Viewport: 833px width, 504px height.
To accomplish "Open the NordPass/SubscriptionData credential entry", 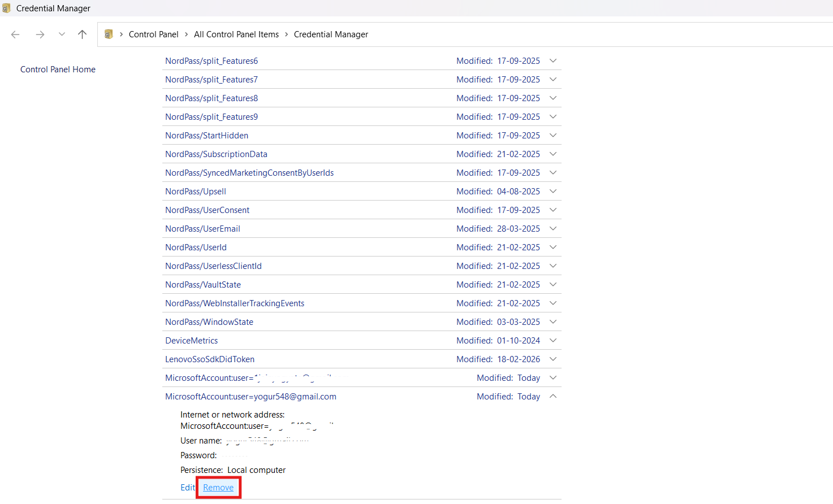I will pyautogui.click(x=216, y=154).
